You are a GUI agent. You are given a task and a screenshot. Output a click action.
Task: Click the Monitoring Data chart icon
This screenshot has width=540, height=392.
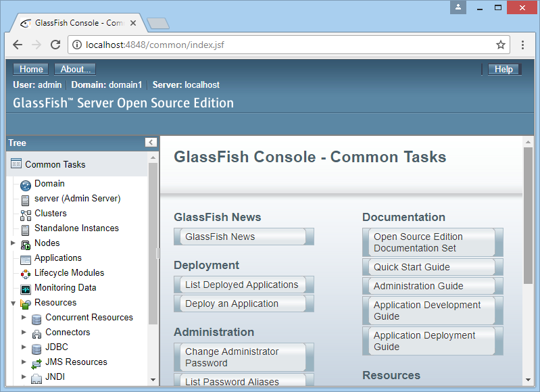point(26,289)
